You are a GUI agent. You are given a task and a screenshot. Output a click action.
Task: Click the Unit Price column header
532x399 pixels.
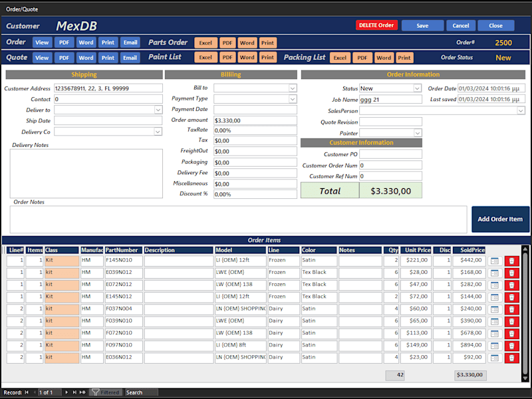[416, 250]
